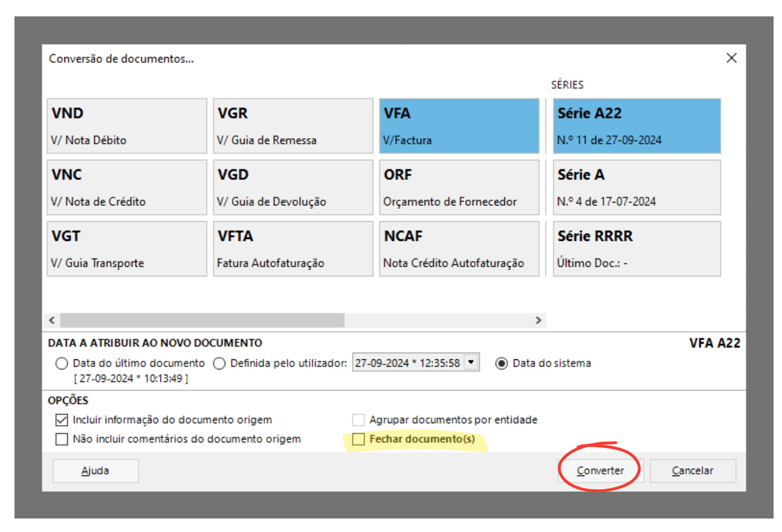The width and height of the screenshot is (782, 532).
Task: Pick the VNC Nota de Crédito tile
Action: [127, 187]
